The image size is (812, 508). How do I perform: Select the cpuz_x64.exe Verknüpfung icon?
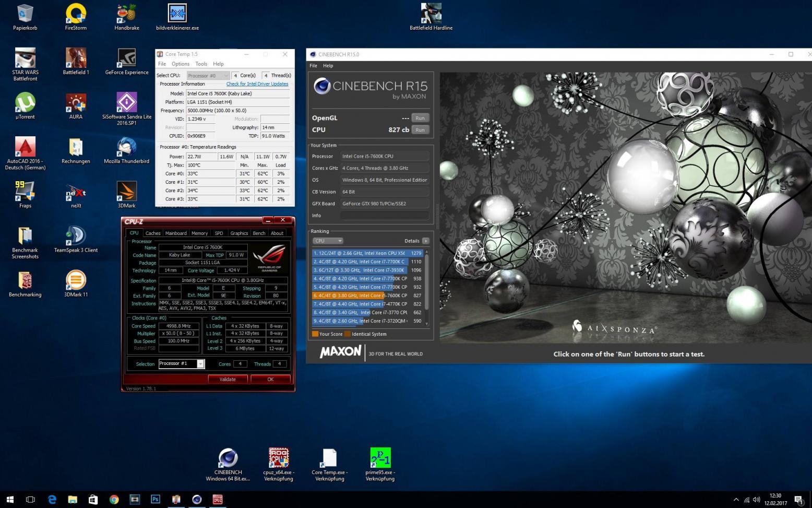279,464
